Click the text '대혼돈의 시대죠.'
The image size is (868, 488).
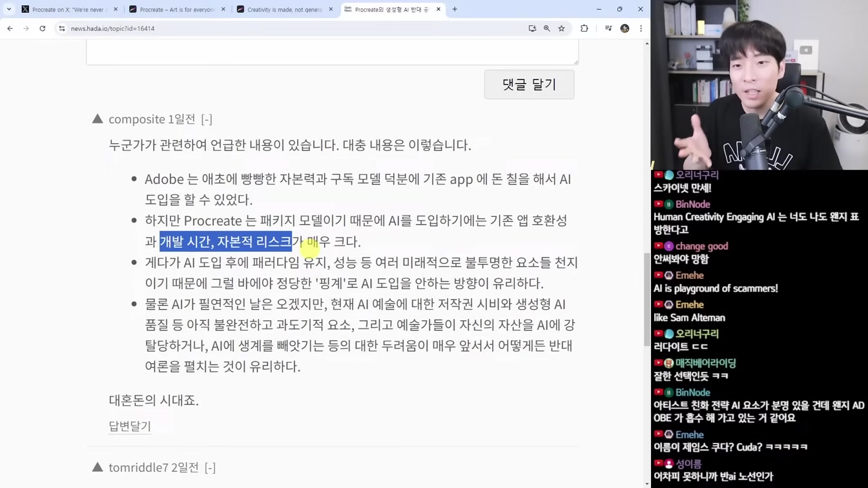pos(154,400)
